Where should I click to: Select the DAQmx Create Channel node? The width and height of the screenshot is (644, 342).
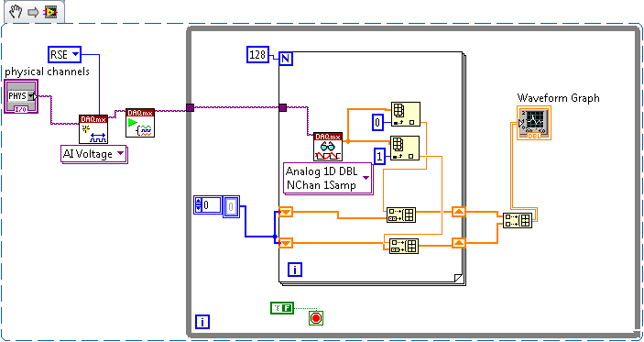[x=93, y=129]
